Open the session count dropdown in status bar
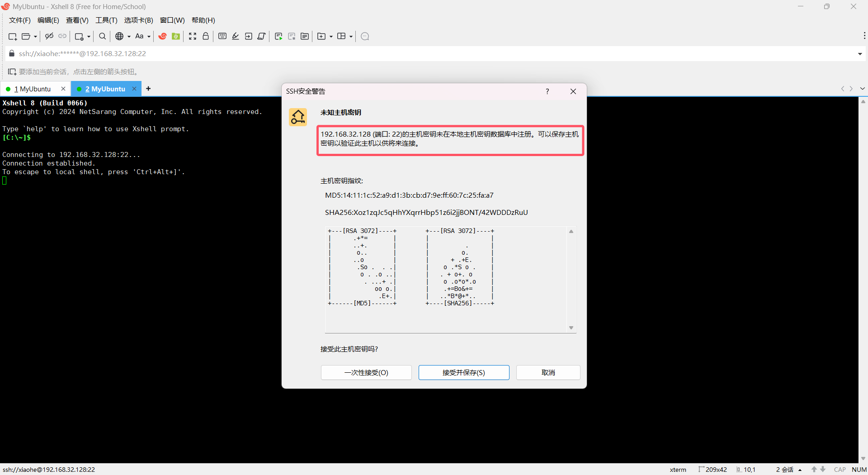868x475 pixels. tap(801, 470)
